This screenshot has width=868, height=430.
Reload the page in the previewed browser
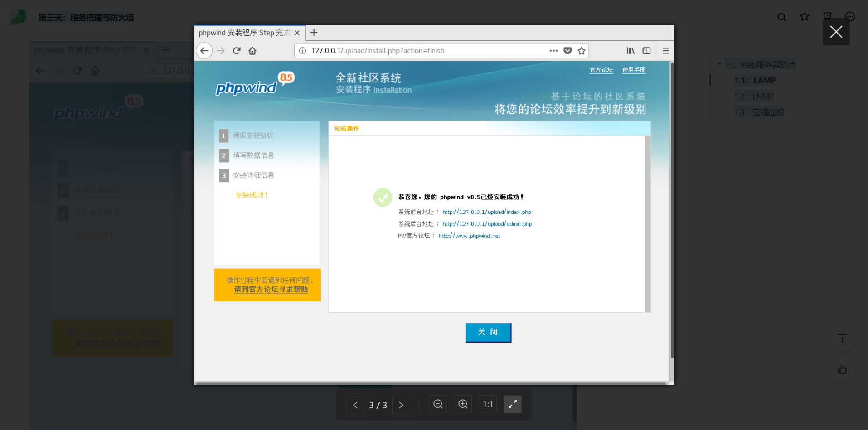(237, 51)
